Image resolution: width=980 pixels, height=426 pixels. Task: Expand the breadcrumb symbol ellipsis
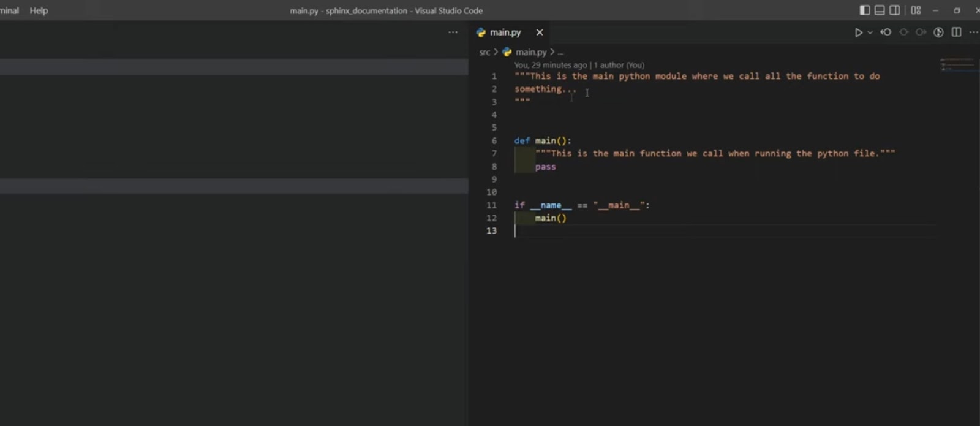[x=560, y=52]
